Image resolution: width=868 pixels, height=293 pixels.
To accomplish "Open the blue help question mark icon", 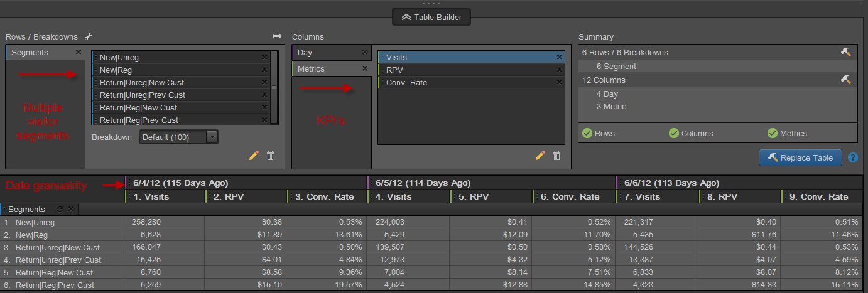I will point(852,157).
